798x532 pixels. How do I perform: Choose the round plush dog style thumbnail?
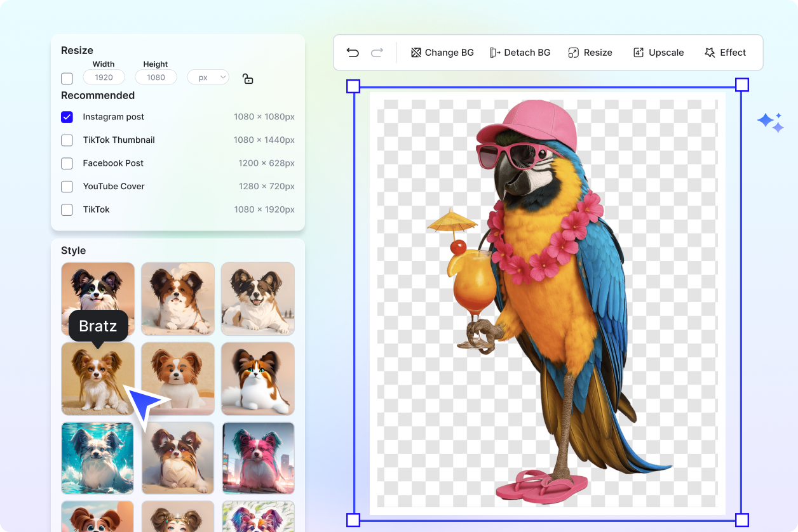click(178, 379)
